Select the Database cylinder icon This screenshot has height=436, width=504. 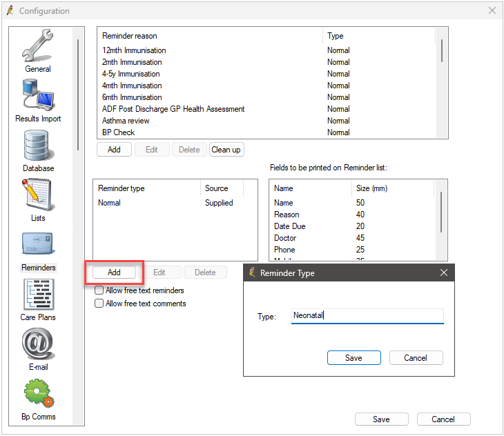tap(37, 146)
